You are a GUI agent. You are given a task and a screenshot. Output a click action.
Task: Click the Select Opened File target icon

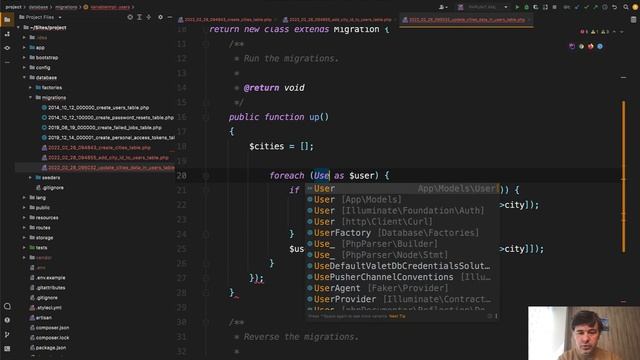[x=130, y=17]
